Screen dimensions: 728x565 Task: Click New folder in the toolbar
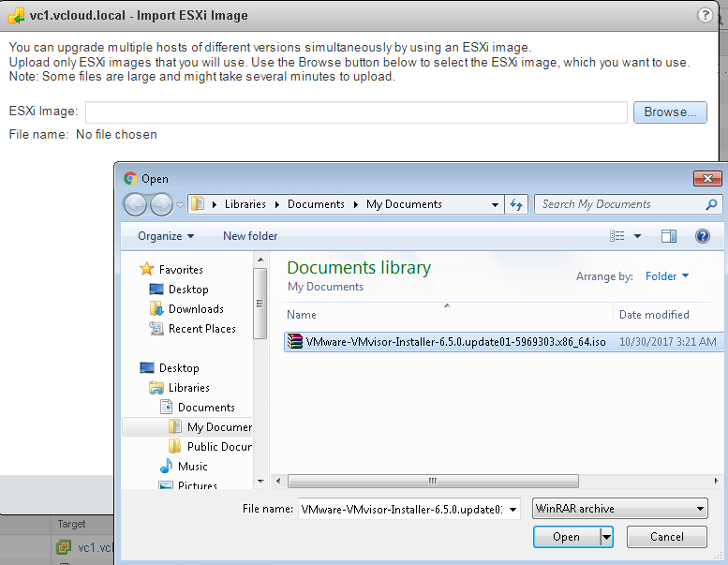point(250,236)
